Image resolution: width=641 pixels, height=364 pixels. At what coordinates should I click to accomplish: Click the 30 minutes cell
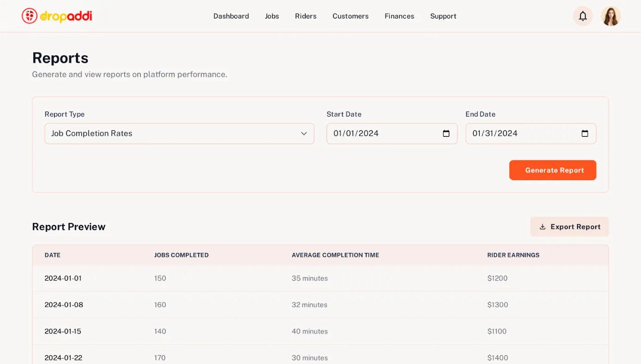click(310, 358)
